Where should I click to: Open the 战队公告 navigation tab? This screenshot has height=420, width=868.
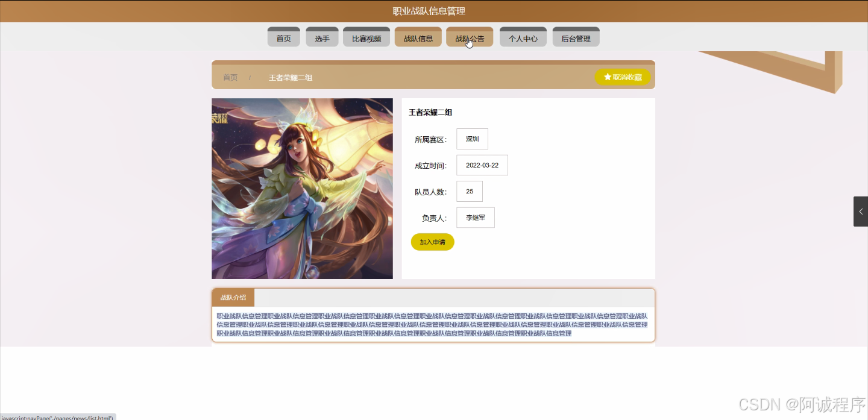[x=470, y=37]
